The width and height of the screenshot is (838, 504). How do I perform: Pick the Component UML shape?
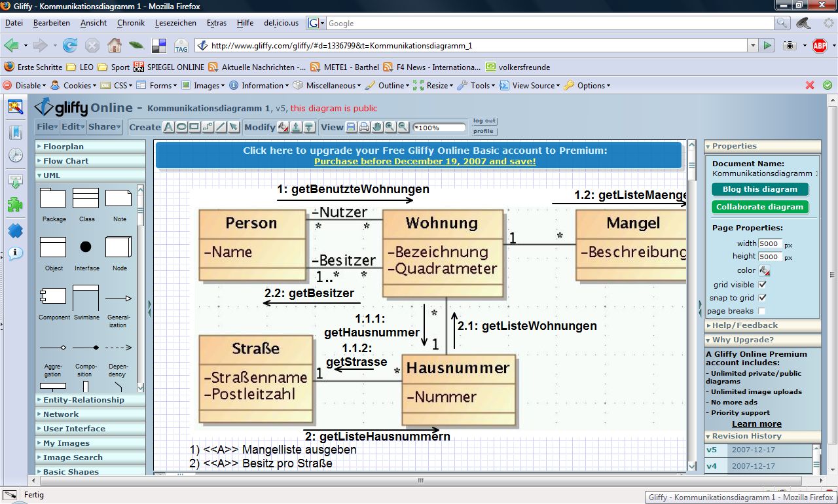pos(53,296)
